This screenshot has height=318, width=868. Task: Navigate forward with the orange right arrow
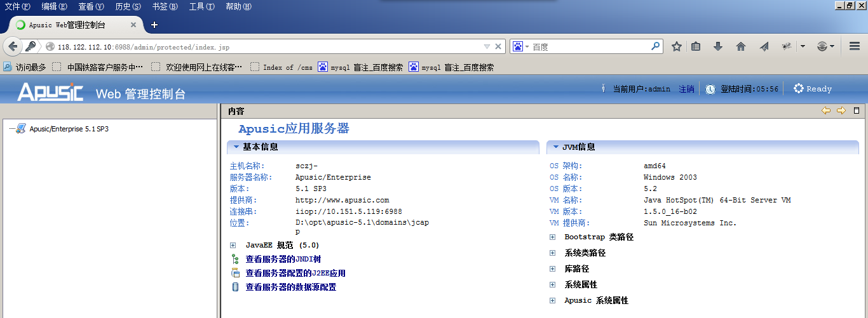click(841, 110)
